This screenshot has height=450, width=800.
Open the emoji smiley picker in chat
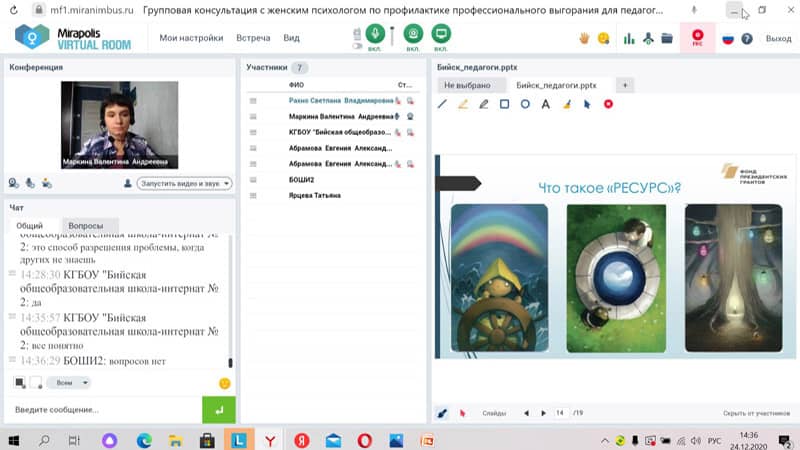tap(224, 383)
